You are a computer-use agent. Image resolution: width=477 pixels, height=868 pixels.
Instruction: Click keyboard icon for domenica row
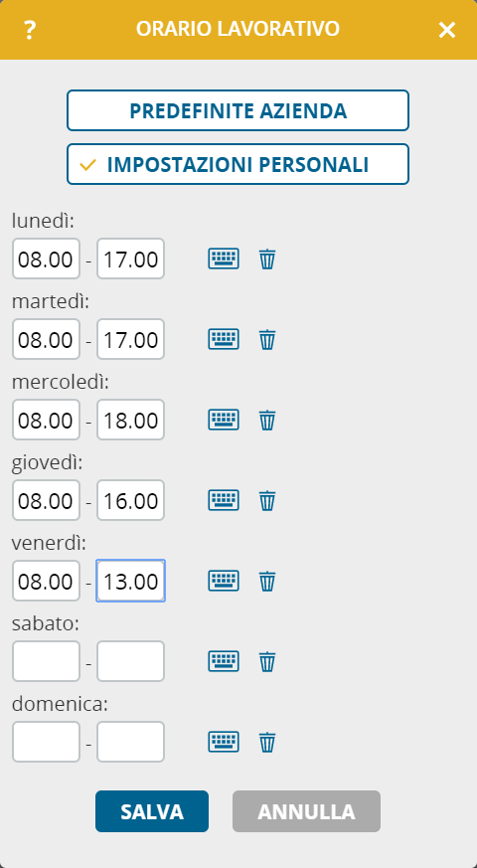(224, 742)
